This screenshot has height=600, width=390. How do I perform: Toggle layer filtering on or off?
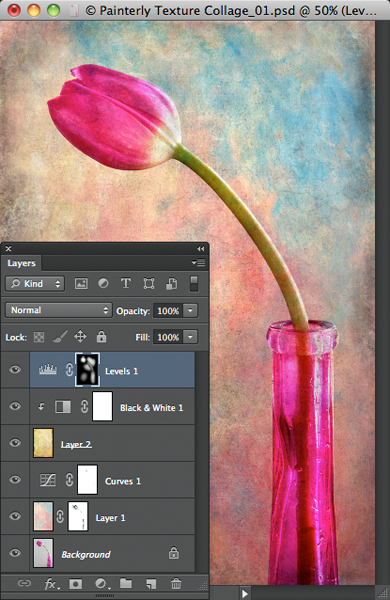pyautogui.click(x=194, y=284)
